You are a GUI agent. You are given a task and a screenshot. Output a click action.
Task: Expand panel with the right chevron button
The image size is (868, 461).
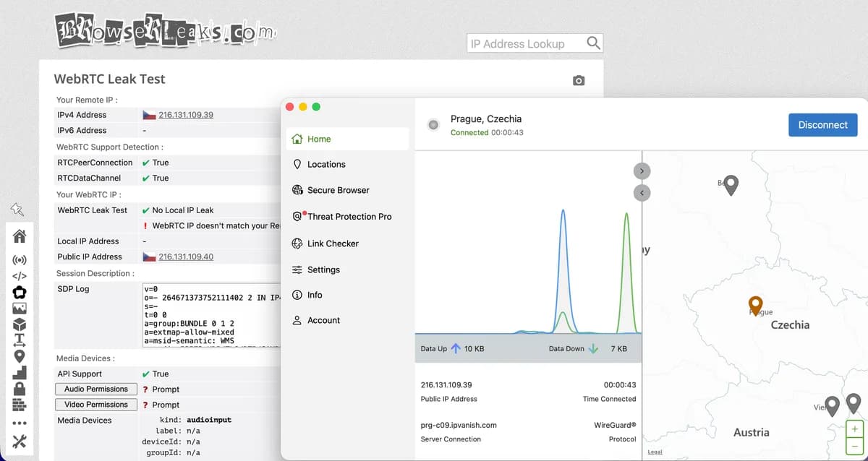tap(642, 171)
